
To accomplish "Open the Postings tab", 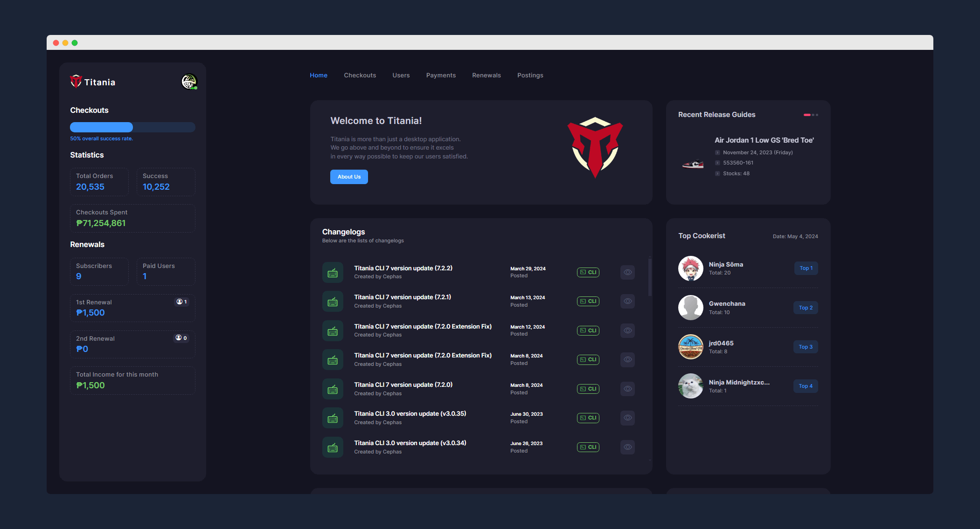I will coord(530,75).
